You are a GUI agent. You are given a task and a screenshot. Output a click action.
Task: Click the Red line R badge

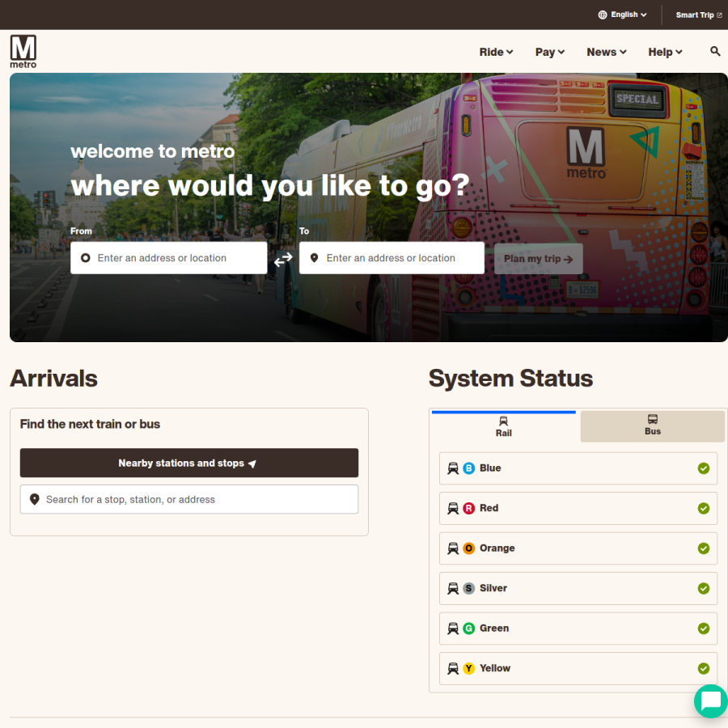pyautogui.click(x=469, y=509)
